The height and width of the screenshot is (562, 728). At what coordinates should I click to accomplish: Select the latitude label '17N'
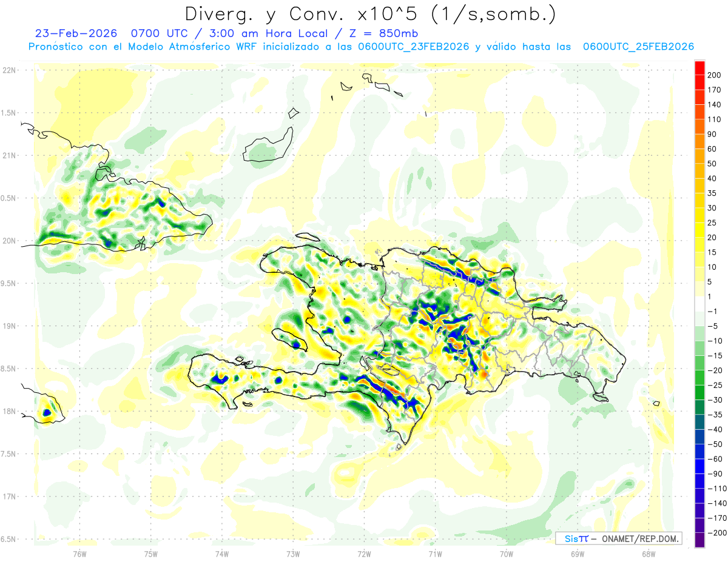point(8,497)
